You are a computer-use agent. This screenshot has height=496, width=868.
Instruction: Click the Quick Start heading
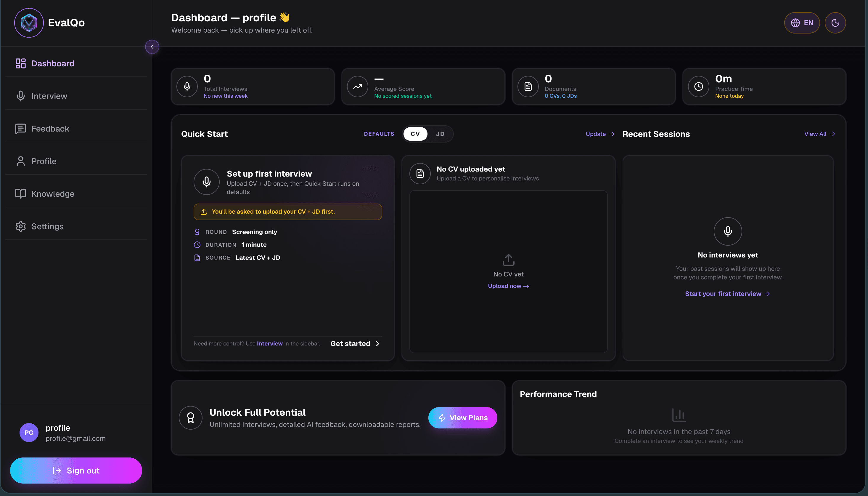point(204,134)
